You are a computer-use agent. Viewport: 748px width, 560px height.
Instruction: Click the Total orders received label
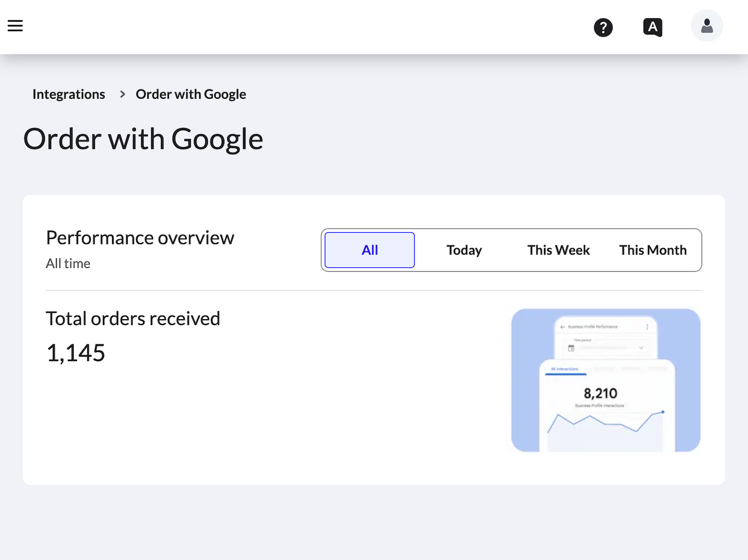(133, 318)
